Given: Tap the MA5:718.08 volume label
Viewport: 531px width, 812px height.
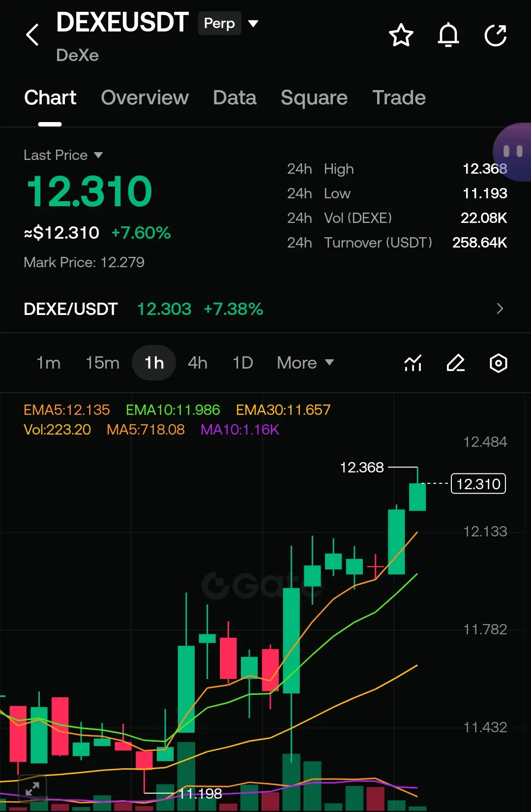Looking at the screenshot, I should (x=146, y=430).
